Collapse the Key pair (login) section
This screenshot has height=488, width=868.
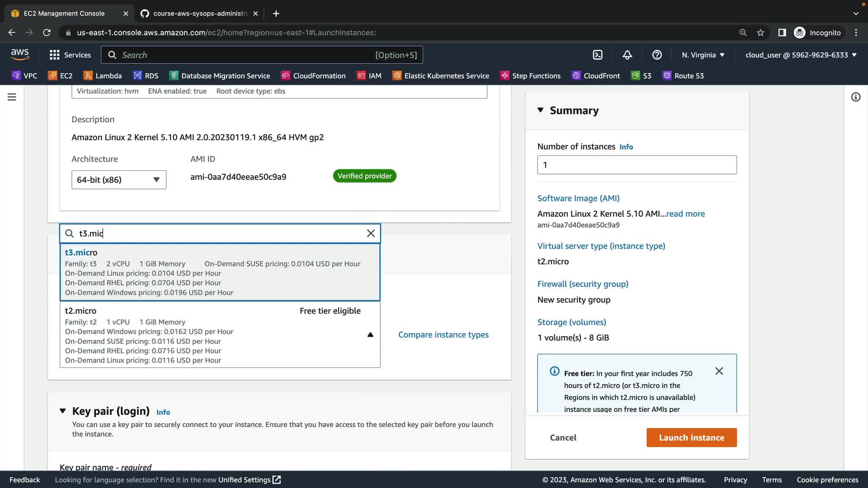63,411
